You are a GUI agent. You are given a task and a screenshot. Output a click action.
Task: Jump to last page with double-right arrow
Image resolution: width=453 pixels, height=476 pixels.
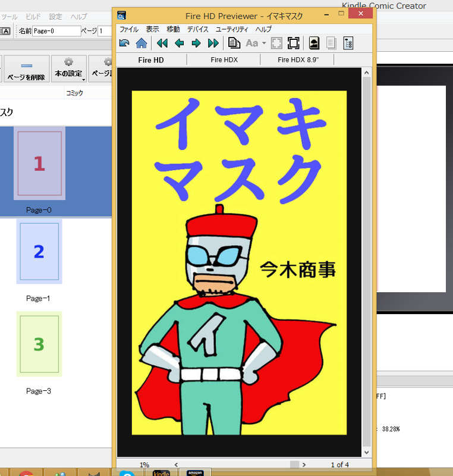pyautogui.click(x=213, y=43)
